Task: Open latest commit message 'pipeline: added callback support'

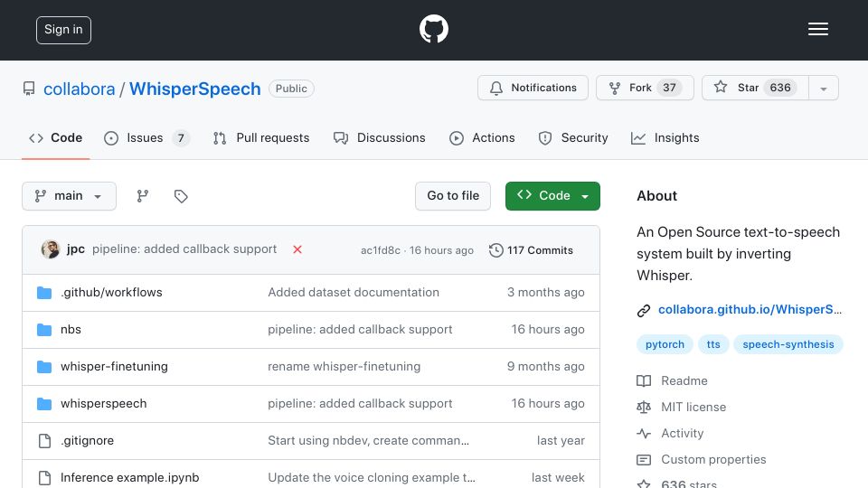Action: pos(184,249)
